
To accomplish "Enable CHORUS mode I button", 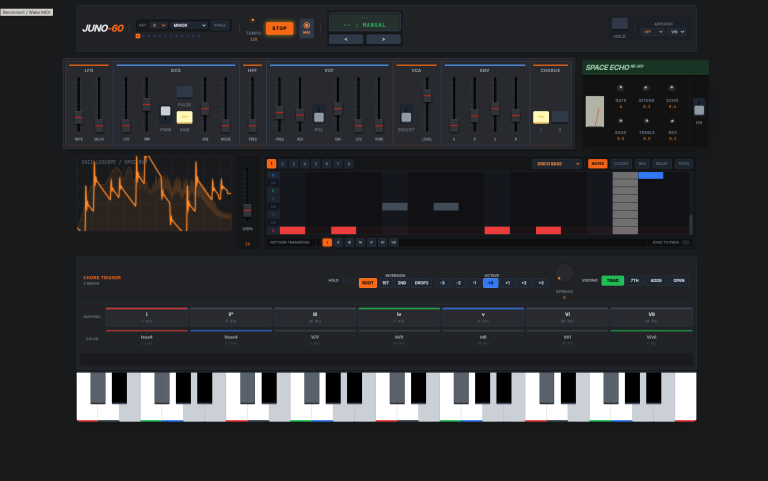I will [x=541, y=117].
